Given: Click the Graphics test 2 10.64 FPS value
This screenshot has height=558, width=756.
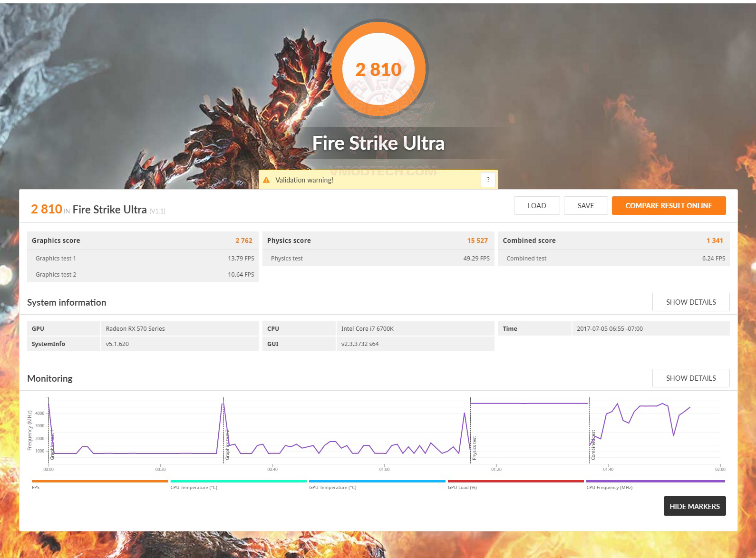Looking at the screenshot, I should point(241,275).
